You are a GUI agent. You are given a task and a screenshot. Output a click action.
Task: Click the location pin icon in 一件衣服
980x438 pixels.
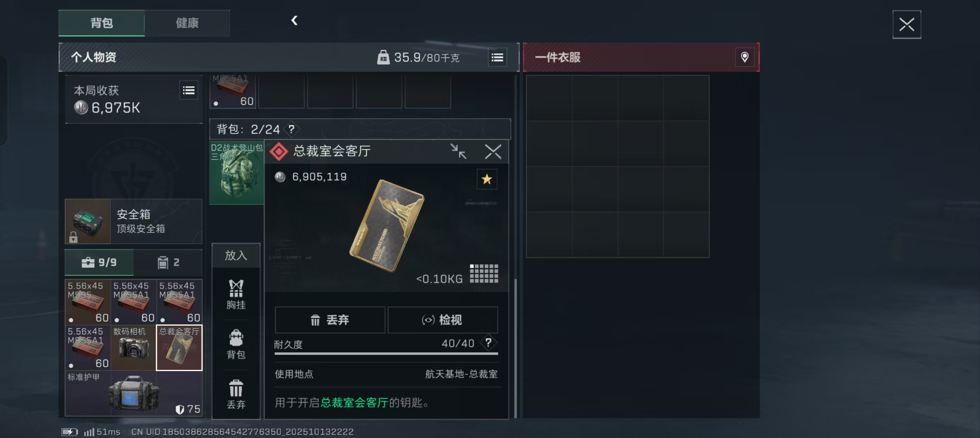(745, 58)
